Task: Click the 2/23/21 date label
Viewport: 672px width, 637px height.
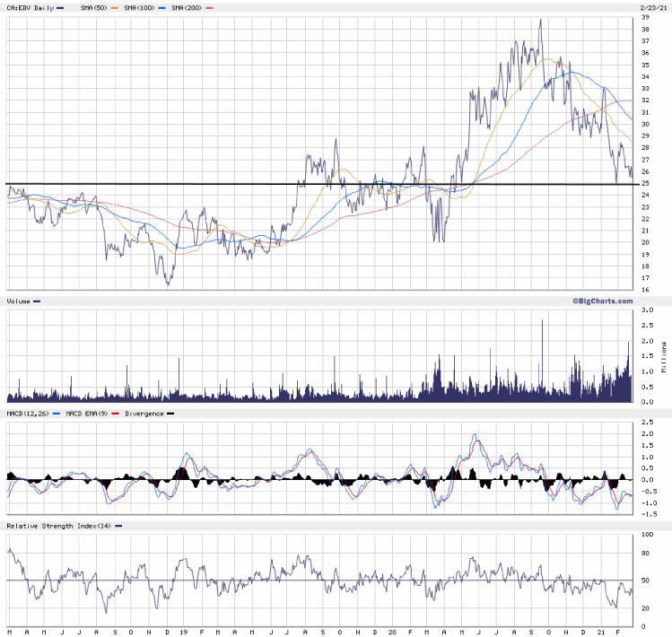Action: 650,6
